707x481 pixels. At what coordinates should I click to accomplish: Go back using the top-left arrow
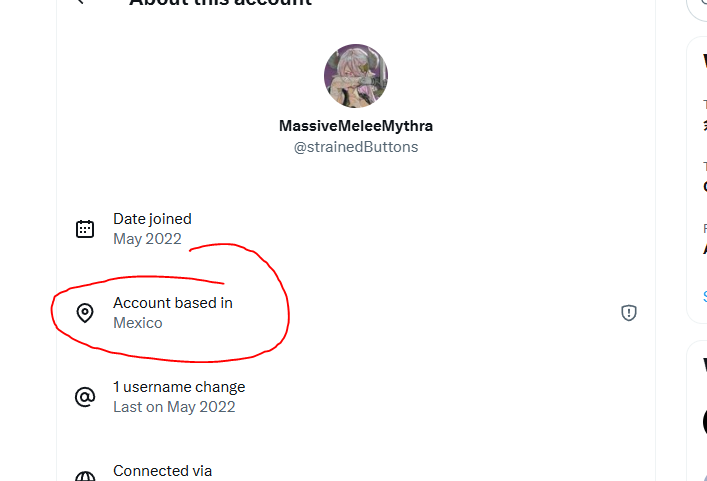pyautogui.click(x=81, y=2)
